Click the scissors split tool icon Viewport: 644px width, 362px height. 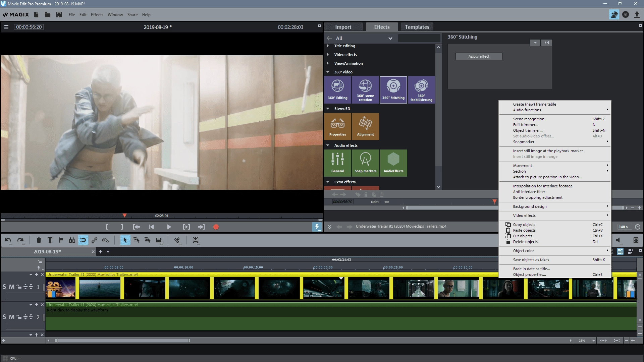(177, 240)
